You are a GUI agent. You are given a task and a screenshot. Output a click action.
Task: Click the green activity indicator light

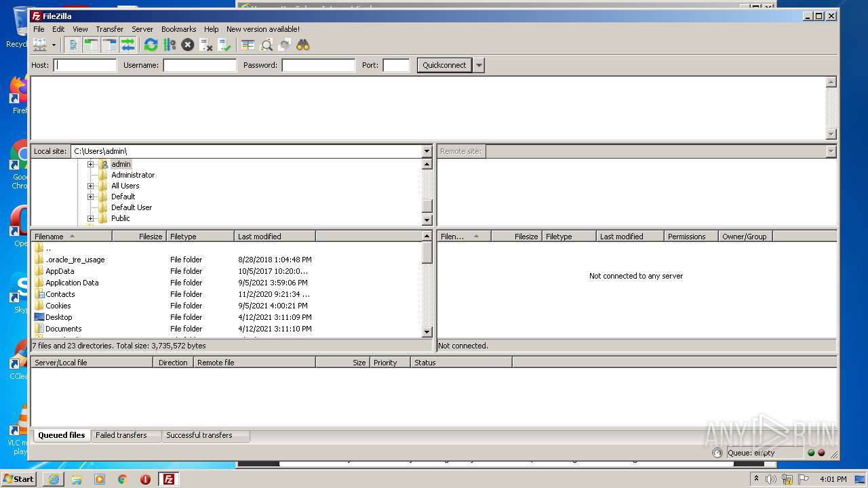(x=811, y=453)
